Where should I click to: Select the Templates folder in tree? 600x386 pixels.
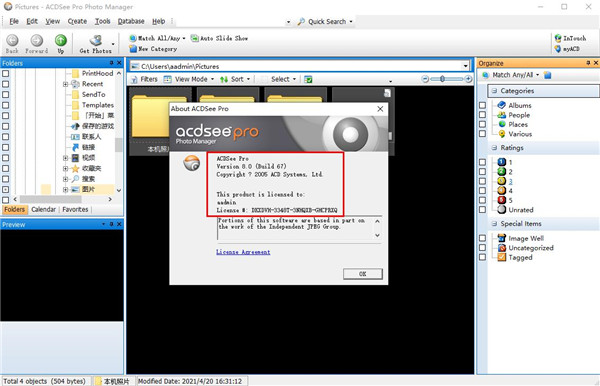[x=98, y=105]
